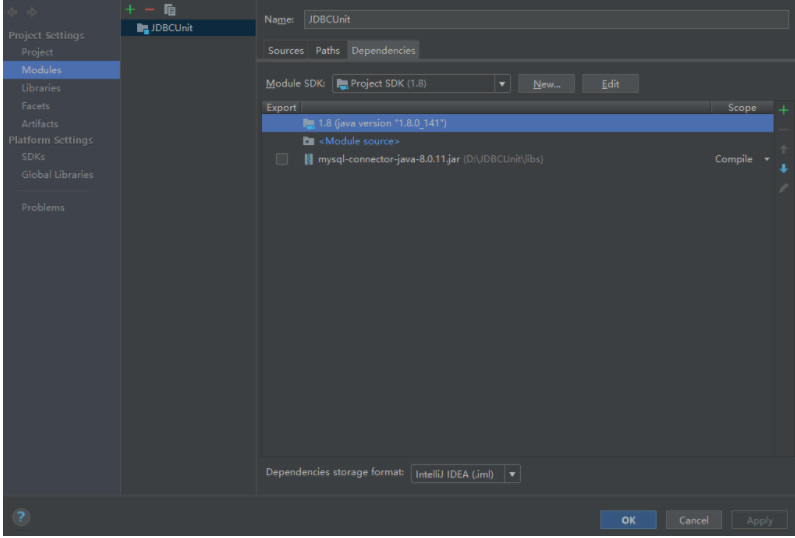
Task: Click the OK button
Action: [628, 520]
